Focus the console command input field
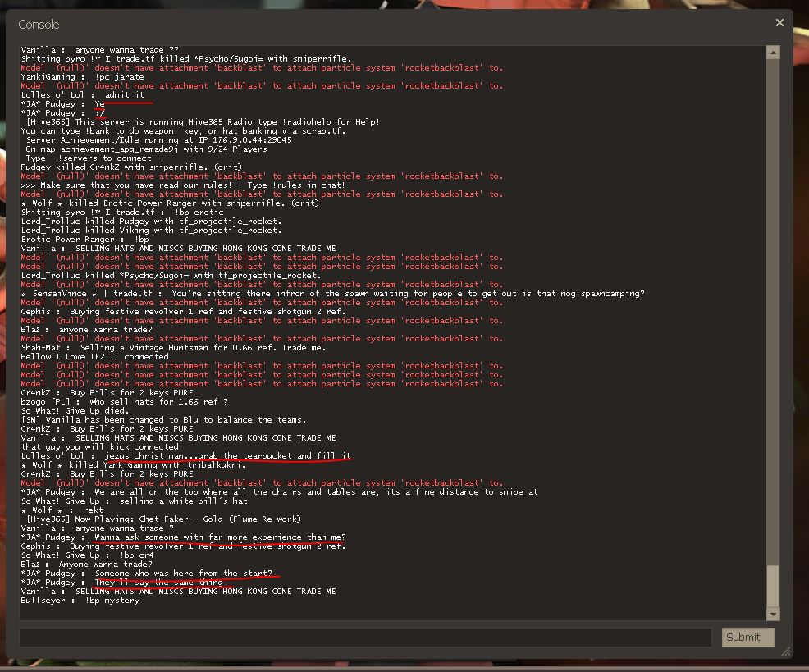809x672 pixels. coord(365,637)
